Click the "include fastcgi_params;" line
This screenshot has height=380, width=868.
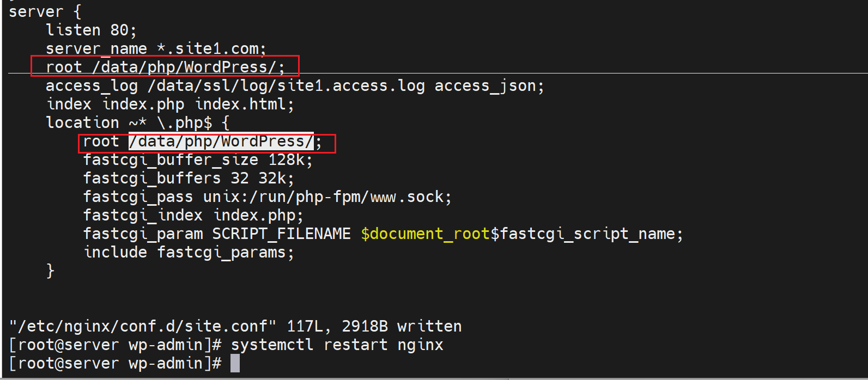coord(189,253)
